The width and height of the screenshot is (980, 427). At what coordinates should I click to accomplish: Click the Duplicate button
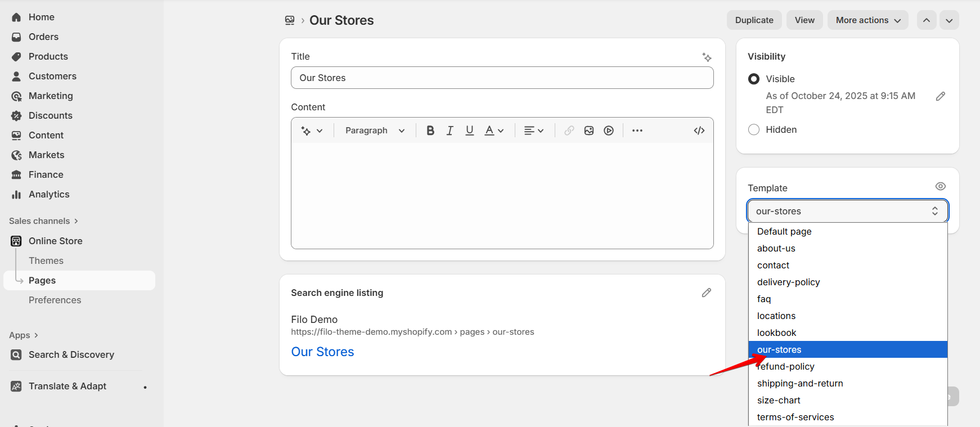(x=754, y=20)
